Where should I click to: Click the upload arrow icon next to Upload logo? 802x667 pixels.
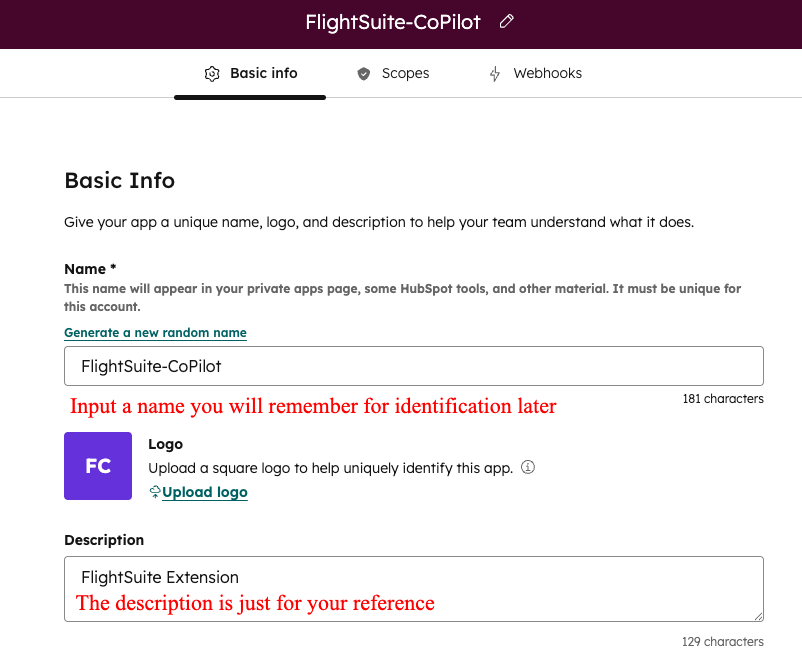[x=155, y=492]
